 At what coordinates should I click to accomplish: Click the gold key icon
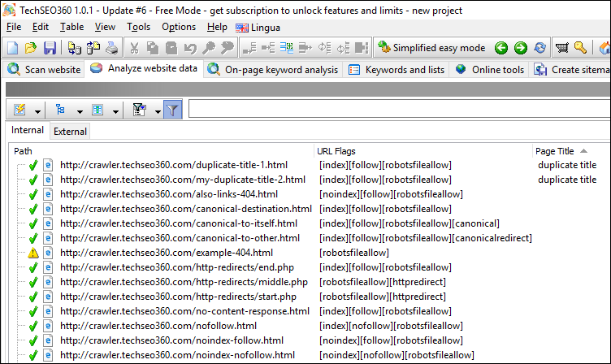coord(580,48)
